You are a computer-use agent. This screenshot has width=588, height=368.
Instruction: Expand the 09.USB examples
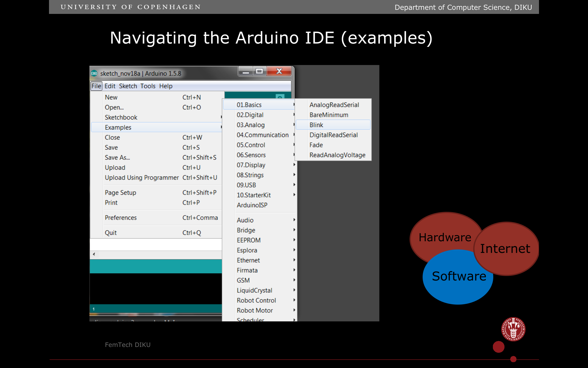tap(259, 185)
